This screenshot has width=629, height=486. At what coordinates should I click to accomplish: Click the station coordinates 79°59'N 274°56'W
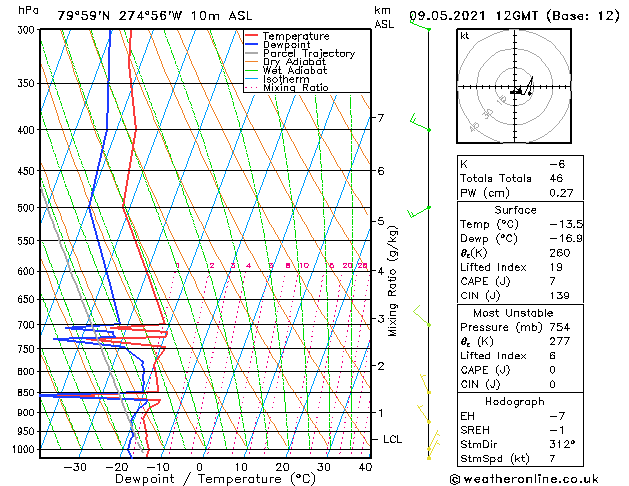tap(120, 16)
